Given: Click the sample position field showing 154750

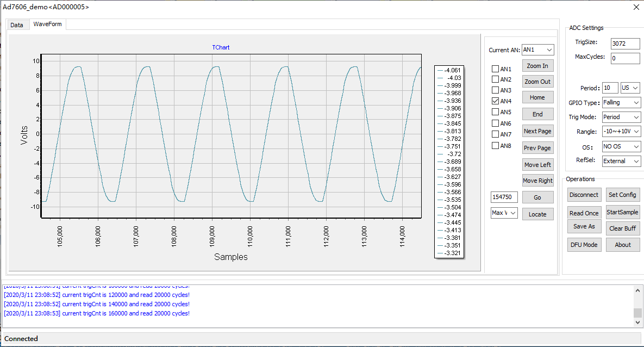Looking at the screenshot, I should tap(504, 197).
